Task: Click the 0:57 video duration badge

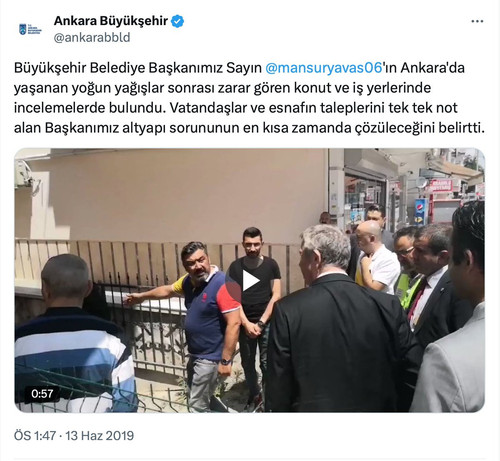Action: pyautogui.click(x=42, y=393)
